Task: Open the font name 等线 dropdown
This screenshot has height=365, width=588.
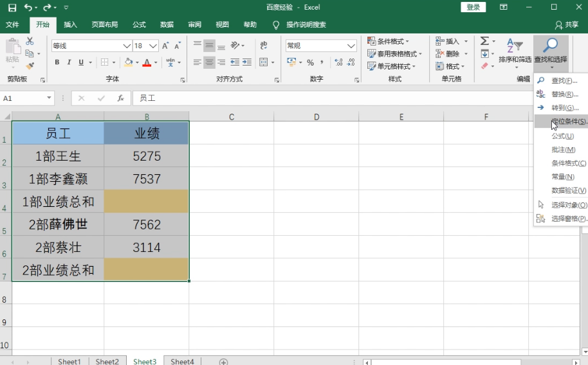Action: (x=127, y=46)
